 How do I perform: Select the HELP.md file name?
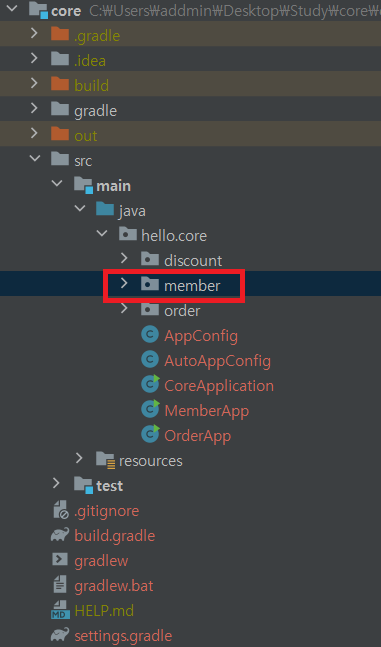coord(104,610)
